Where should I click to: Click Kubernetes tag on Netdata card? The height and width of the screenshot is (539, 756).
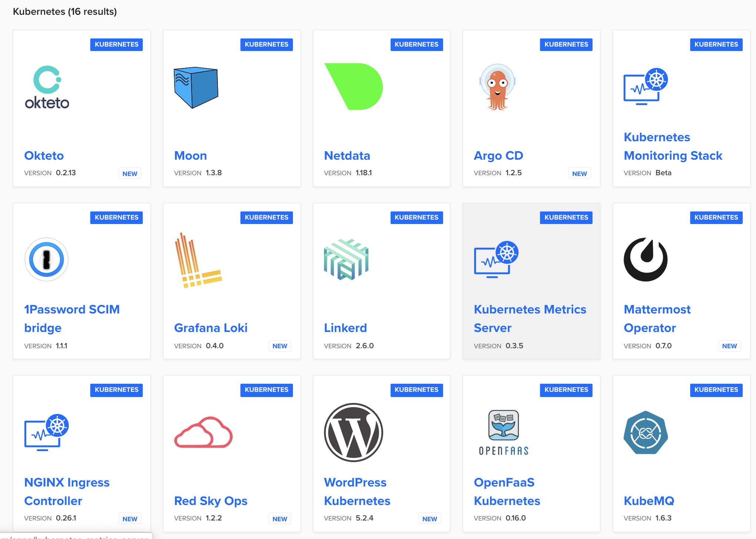click(416, 44)
